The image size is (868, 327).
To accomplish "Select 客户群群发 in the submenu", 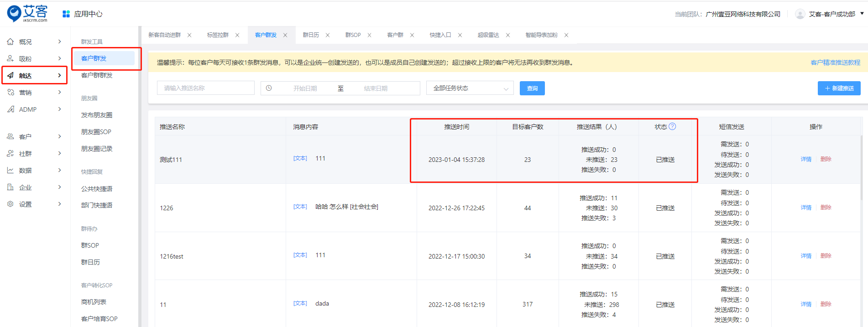I will (97, 75).
